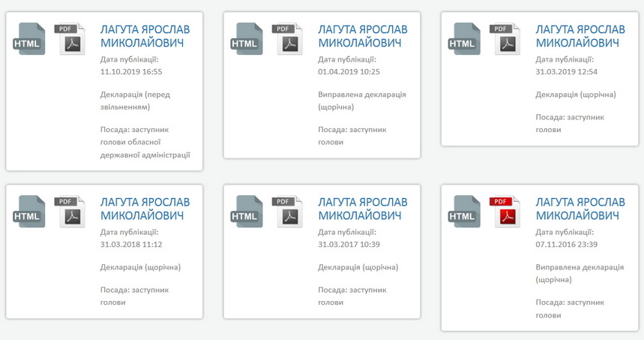Open name link in 01.04.2019 card
This screenshot has width=644, height=340.
tap(362, 36)
